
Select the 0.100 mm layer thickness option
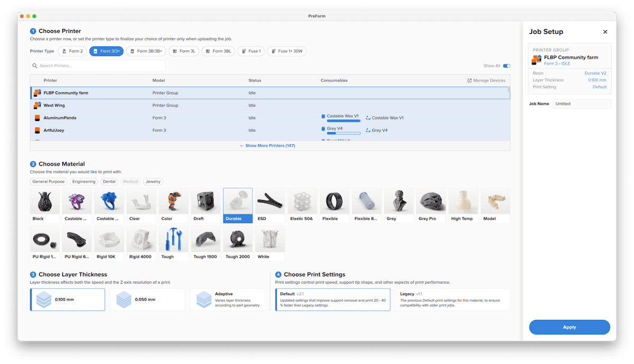click(x=68, y=300)
